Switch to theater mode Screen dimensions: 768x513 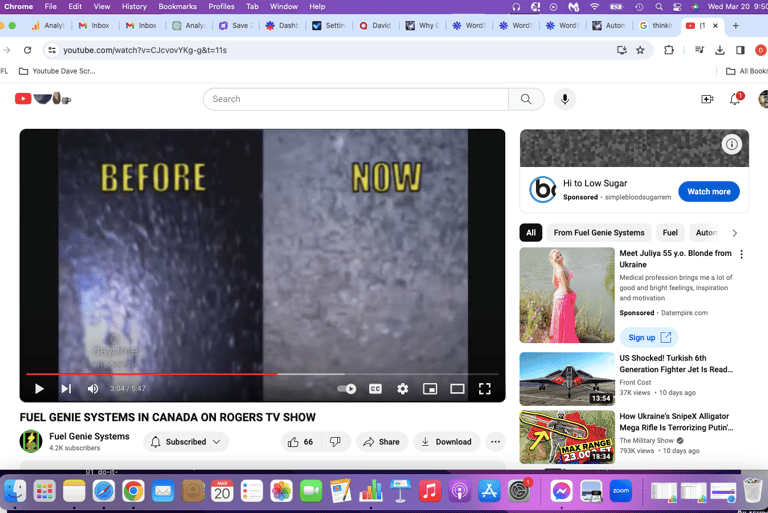457,389
